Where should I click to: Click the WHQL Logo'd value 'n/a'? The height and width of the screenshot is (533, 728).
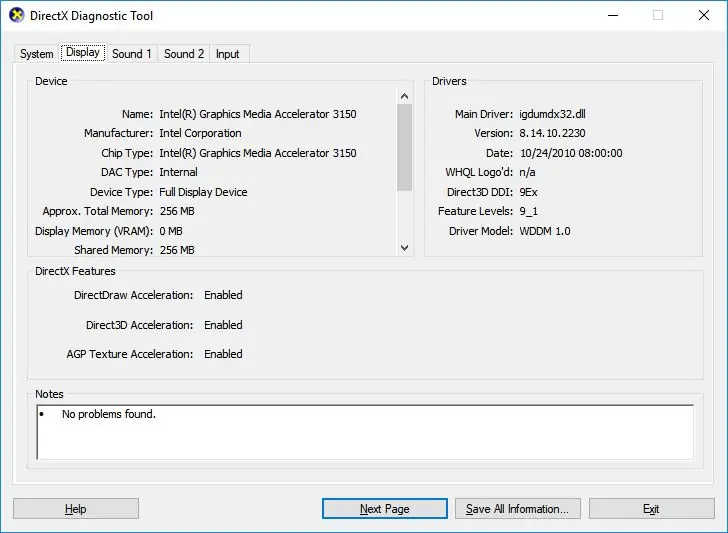click(527, 172)
